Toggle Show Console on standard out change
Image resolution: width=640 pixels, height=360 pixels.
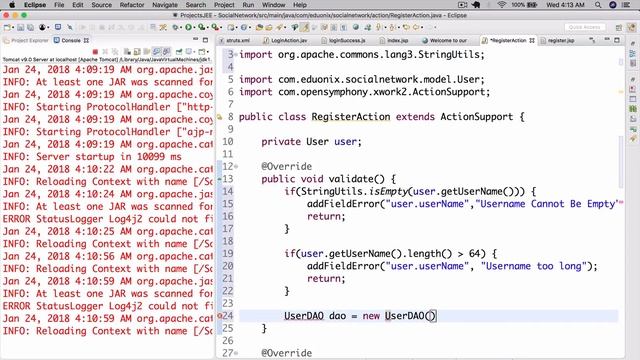click(x=156, y=52)
